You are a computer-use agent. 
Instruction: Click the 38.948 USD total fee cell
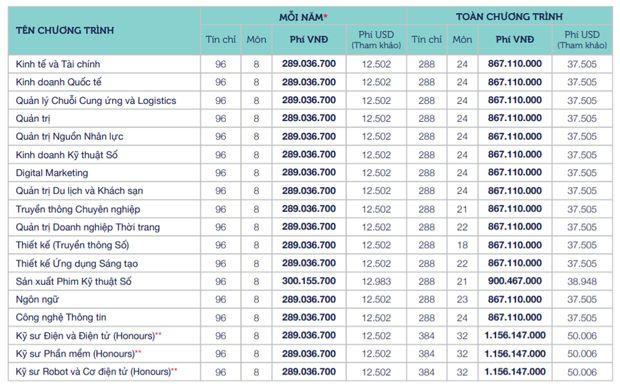tap(582, 281)
